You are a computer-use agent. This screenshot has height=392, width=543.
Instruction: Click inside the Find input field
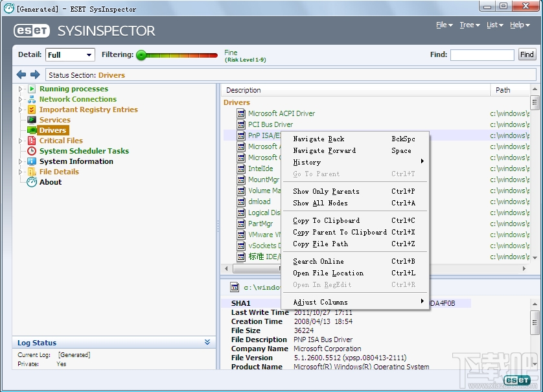click(x=482, y=54)
